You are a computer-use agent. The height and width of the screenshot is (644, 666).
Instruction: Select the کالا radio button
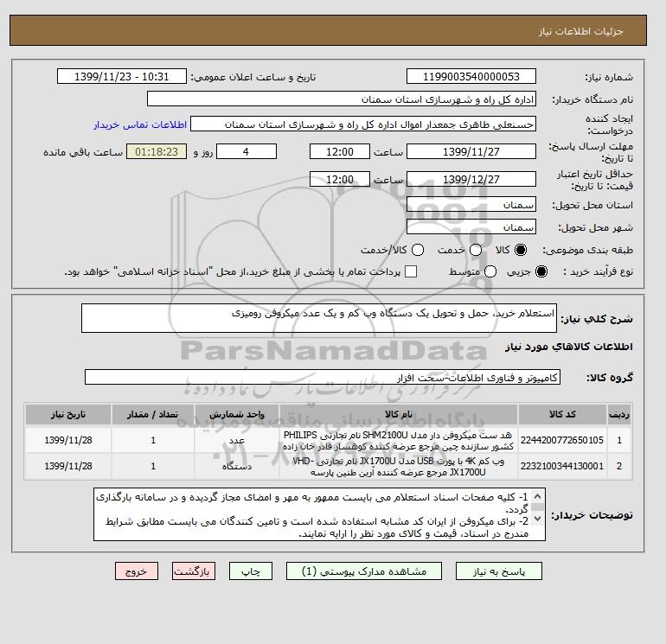coord(521,250)
